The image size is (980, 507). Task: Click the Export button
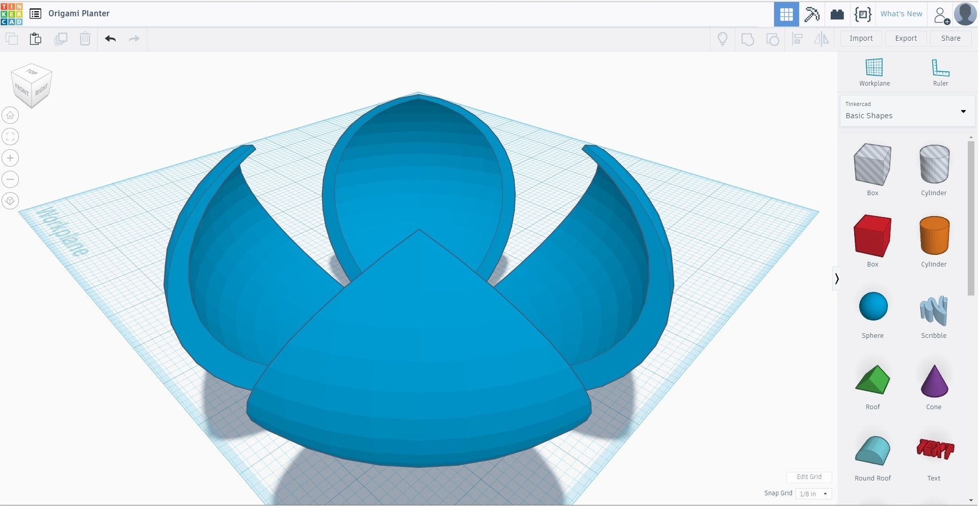[x=906, y=39]
